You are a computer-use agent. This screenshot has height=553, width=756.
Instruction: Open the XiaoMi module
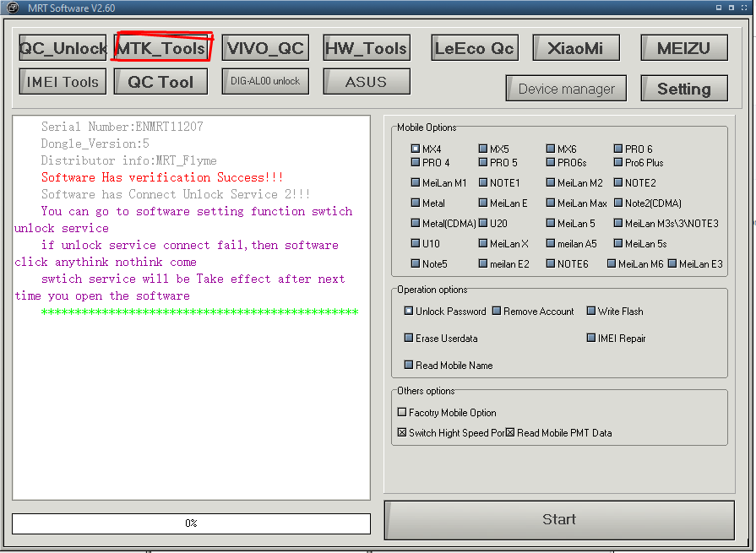click(x=576, y=47)
